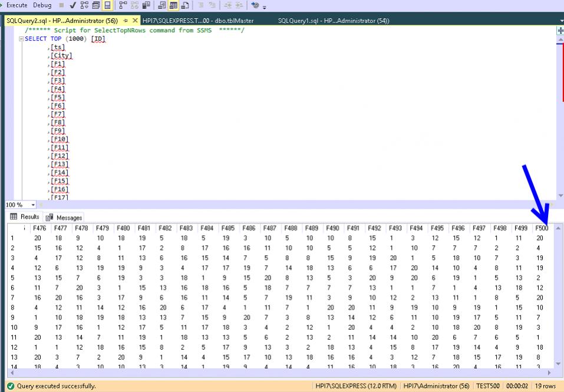Viewport: 564px width, 392px height.
Task: Click the Parse checkmark icon
Action: click(72, 5)
